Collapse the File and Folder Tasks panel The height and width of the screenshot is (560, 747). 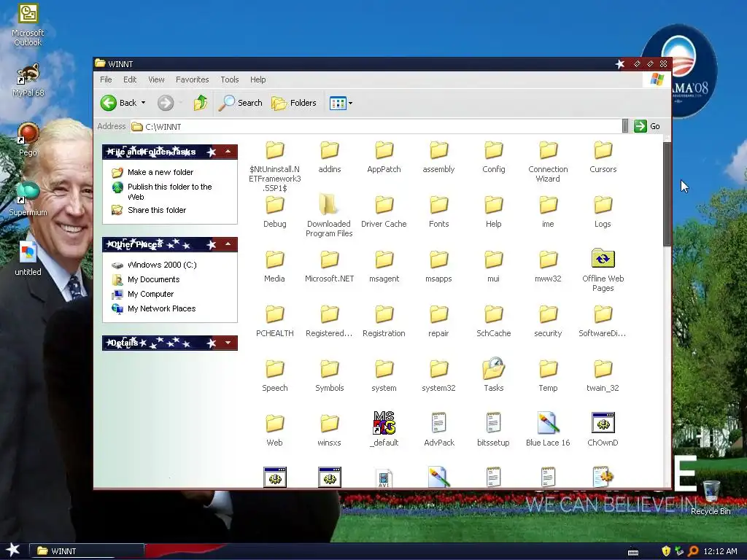(228, 152)
